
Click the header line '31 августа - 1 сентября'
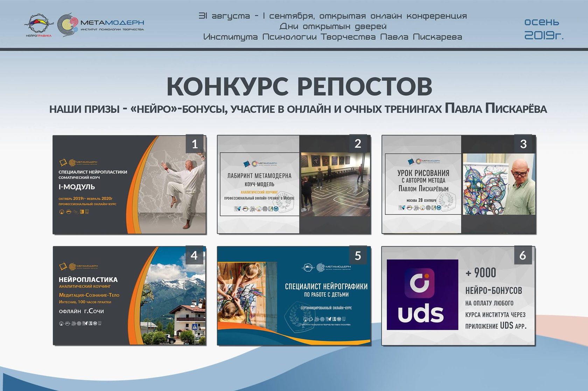coord(333,16)
